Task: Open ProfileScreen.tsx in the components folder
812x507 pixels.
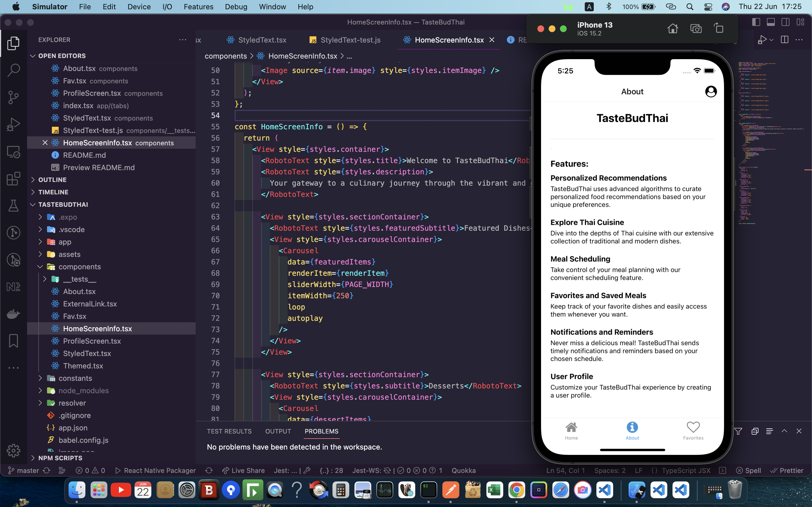Action: tap(92, 341)
